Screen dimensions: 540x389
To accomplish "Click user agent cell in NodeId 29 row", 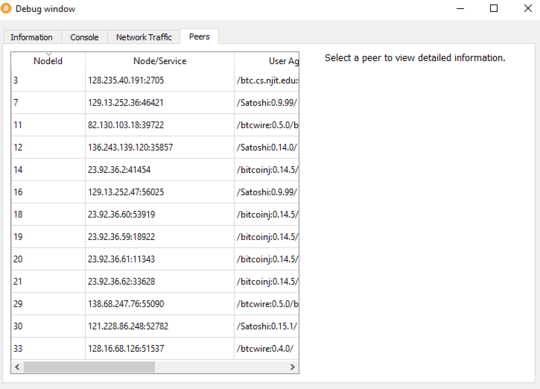I will click(x=267, y=304).
